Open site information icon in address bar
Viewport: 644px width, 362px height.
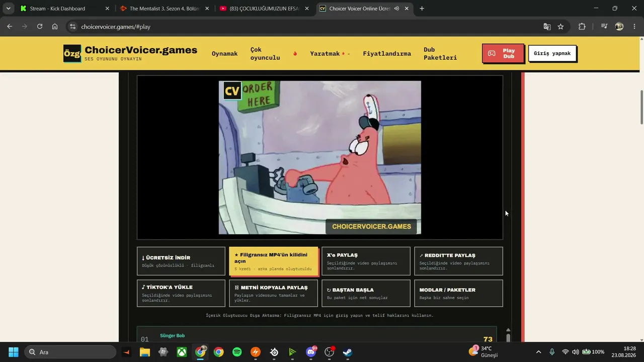(72, 27)
